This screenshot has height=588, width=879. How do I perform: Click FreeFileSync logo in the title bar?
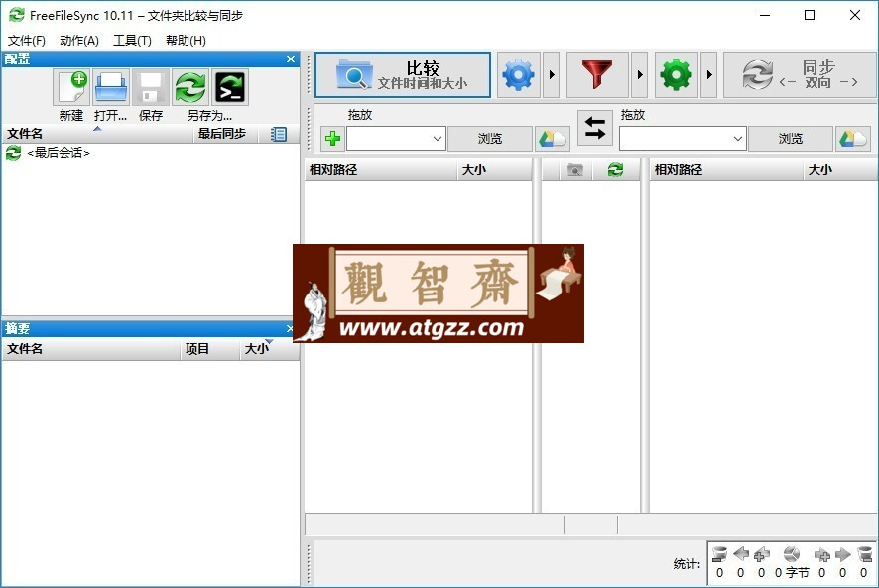pos(17,15)
